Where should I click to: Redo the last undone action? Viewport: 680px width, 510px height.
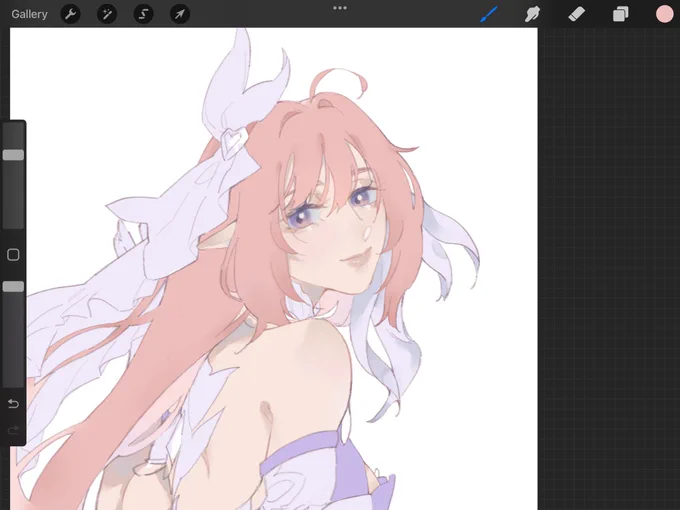pos(13,430)
